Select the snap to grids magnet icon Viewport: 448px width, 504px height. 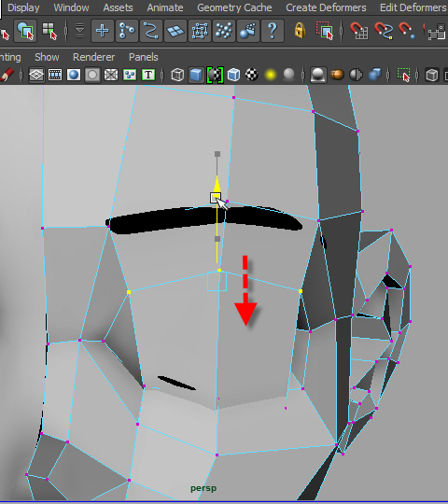click(358, 31)
